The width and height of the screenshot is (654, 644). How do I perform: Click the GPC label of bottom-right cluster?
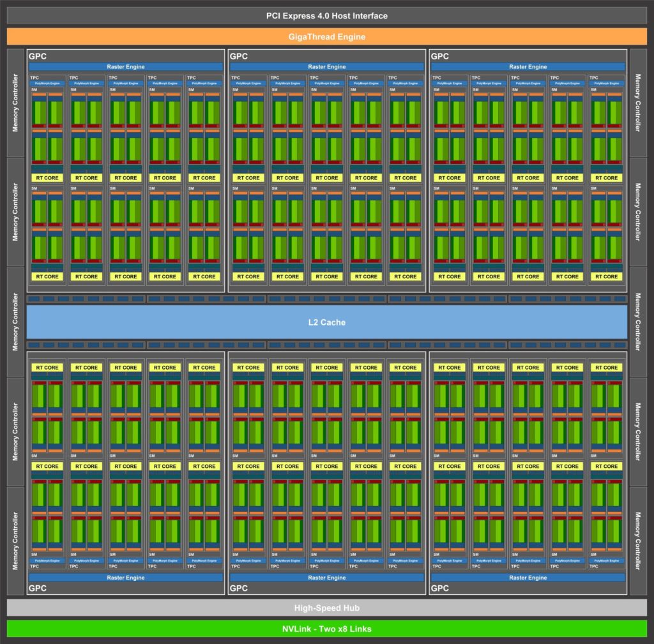tap(439, 588)
